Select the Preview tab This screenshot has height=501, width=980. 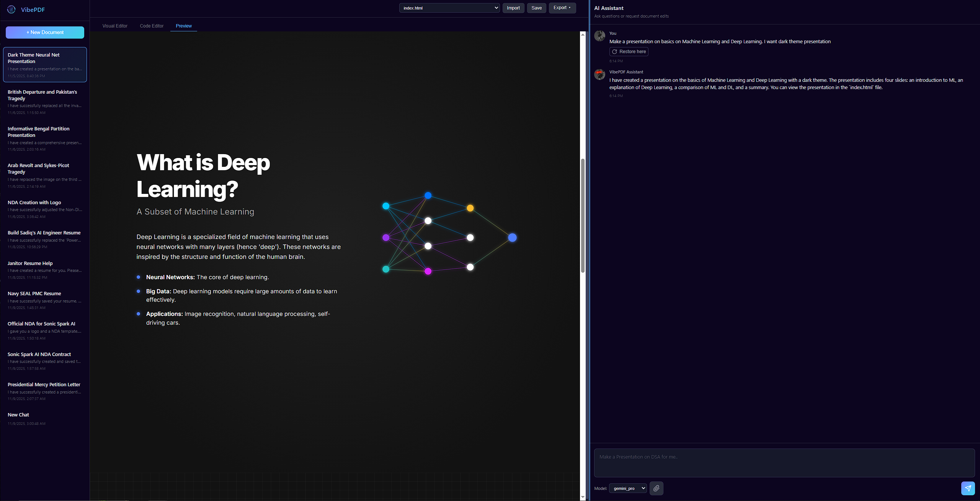pos(183,26)
